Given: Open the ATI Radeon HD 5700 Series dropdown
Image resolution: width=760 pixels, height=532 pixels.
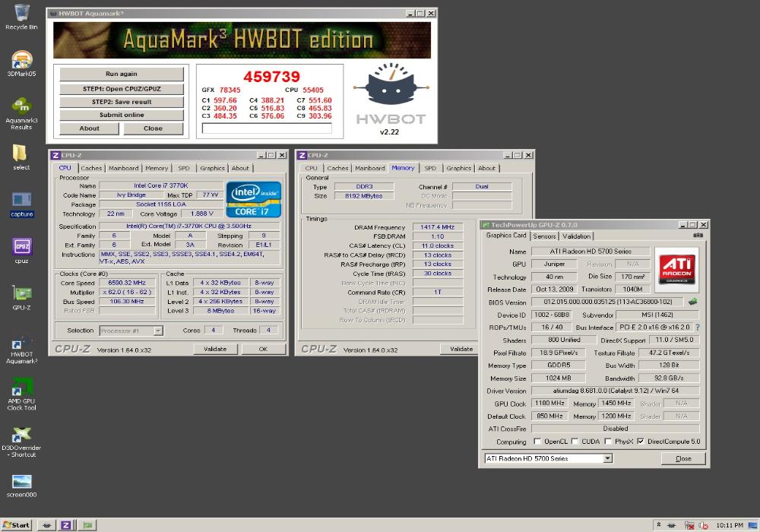Looking at the screenshot, I should [607, 458].
